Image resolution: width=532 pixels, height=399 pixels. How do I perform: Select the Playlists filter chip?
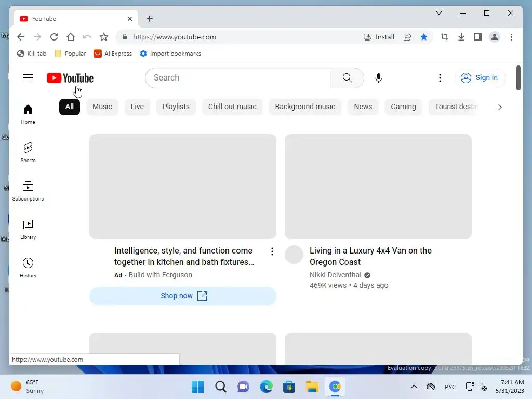(176, 107)
